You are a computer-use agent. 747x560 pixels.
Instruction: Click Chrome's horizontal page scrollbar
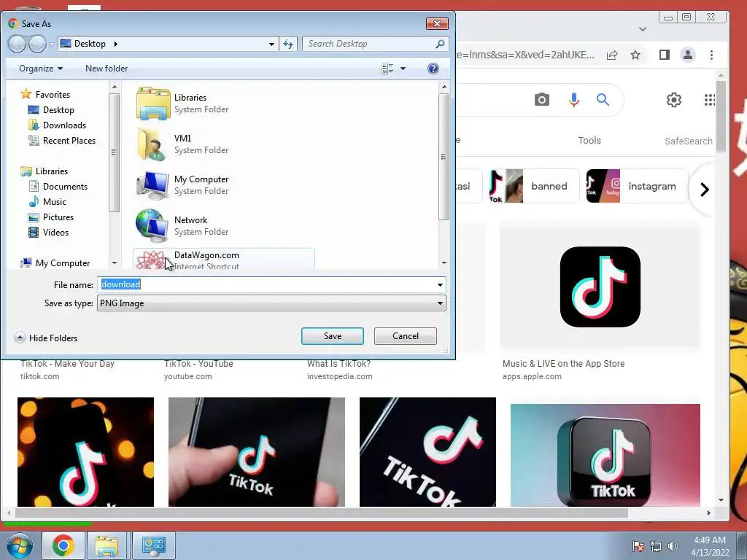pyautogui.click(x=321, y=513)
